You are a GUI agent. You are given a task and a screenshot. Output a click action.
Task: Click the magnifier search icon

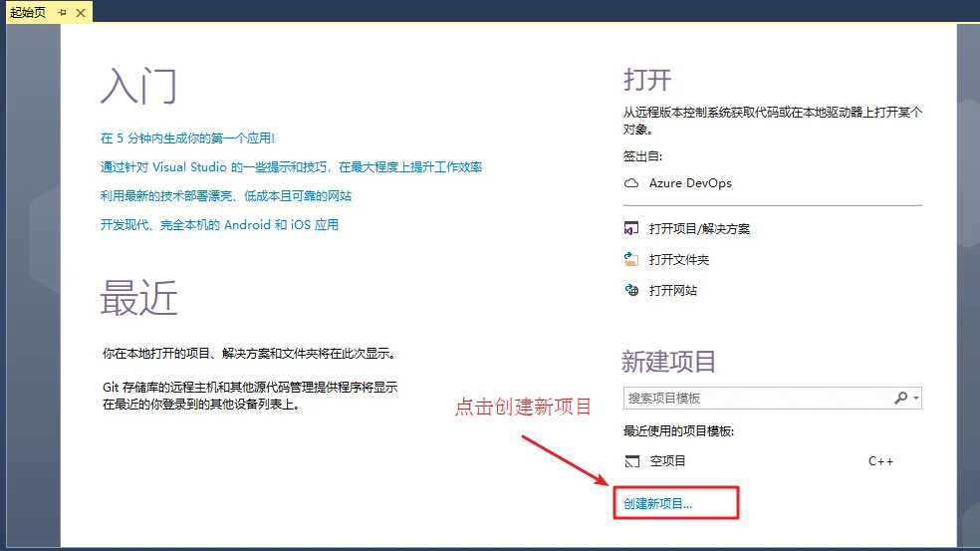[900, 398]
